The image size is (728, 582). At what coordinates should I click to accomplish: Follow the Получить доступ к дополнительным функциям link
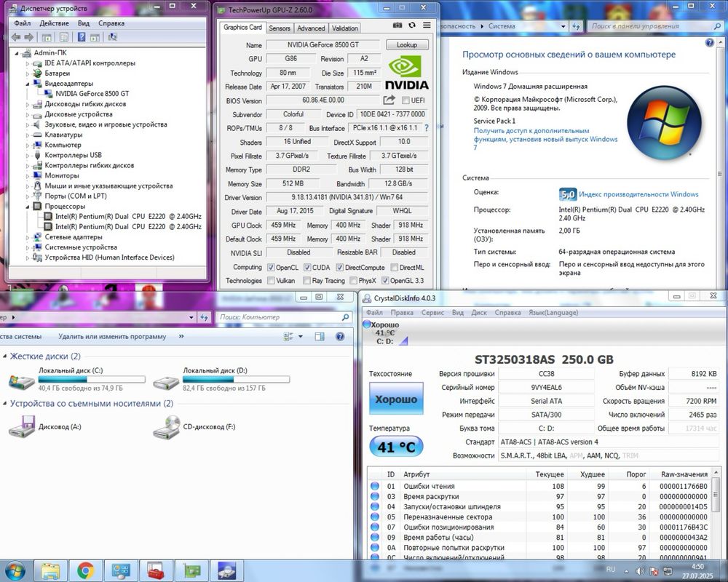pos(545,139)
